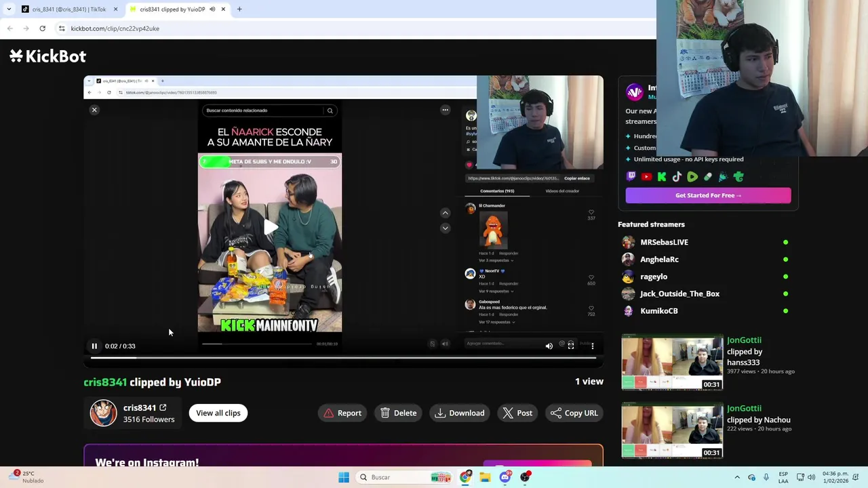The width and height of the screenshot is (868, 488).
Task: Open the player's three-dot options menu
Action: 593,346
